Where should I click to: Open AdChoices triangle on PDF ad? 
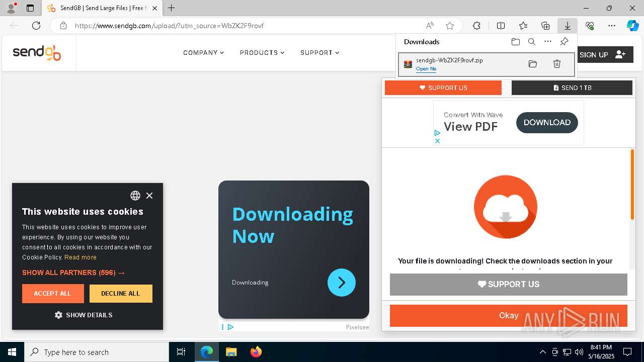point(437,133)
